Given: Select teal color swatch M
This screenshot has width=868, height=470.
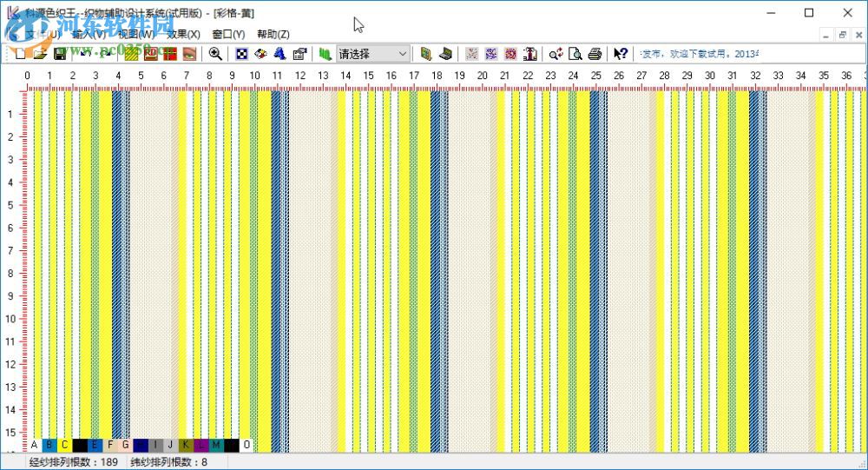Looking at the screenshot, I should pyautogui.click(x=216, y=445).
